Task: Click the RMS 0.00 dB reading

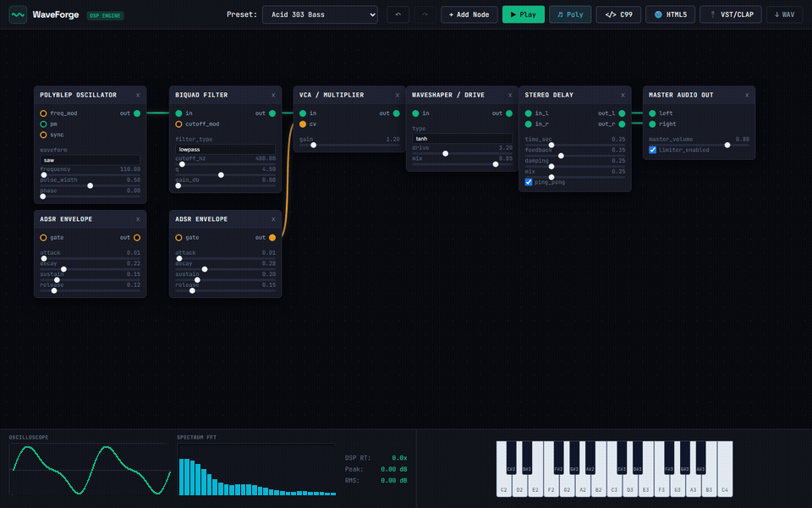Action: pyautogui.click(x=376, y=481)
